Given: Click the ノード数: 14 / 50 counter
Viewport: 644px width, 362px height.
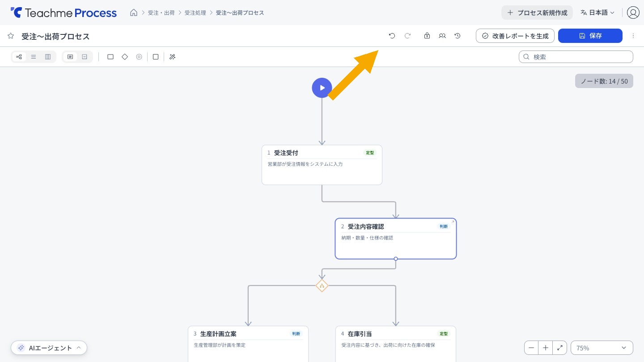Looking at the screenshot, I should [604, 81].
